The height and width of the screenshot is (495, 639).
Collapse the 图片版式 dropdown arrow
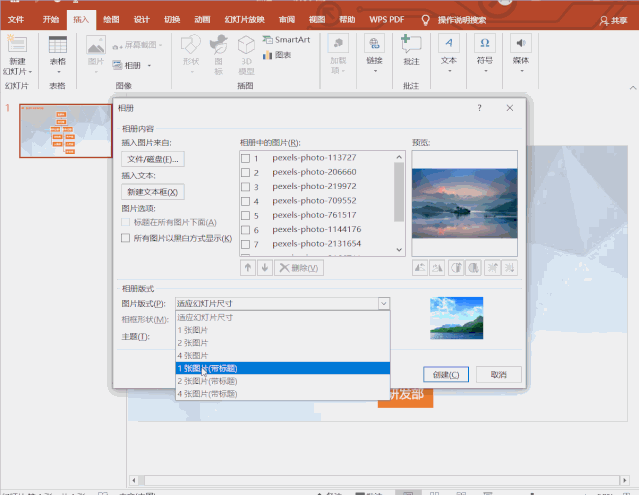[383, 304]
